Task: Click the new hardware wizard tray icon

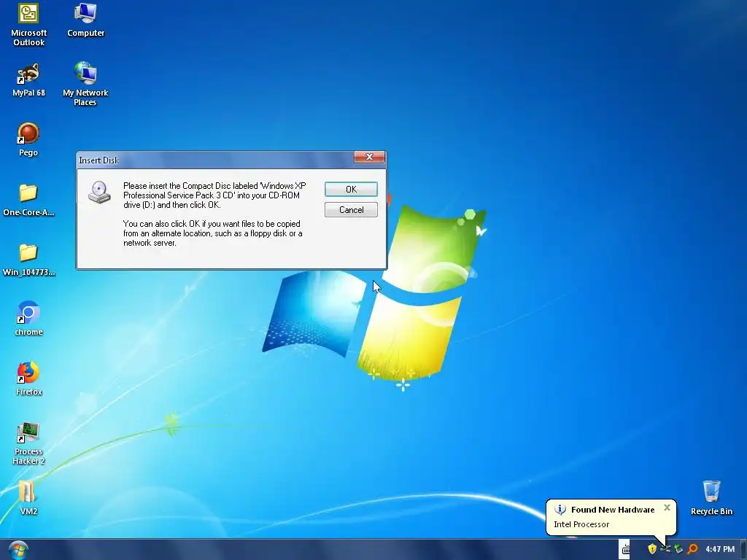Action: coord(665,549)
